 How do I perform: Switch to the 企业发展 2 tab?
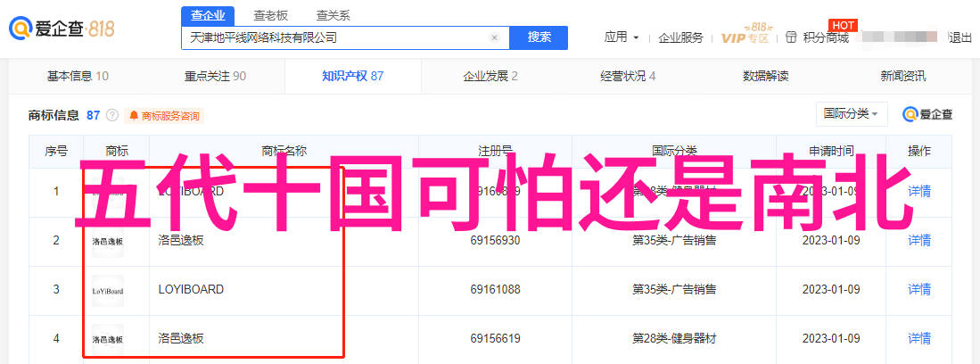490,77
